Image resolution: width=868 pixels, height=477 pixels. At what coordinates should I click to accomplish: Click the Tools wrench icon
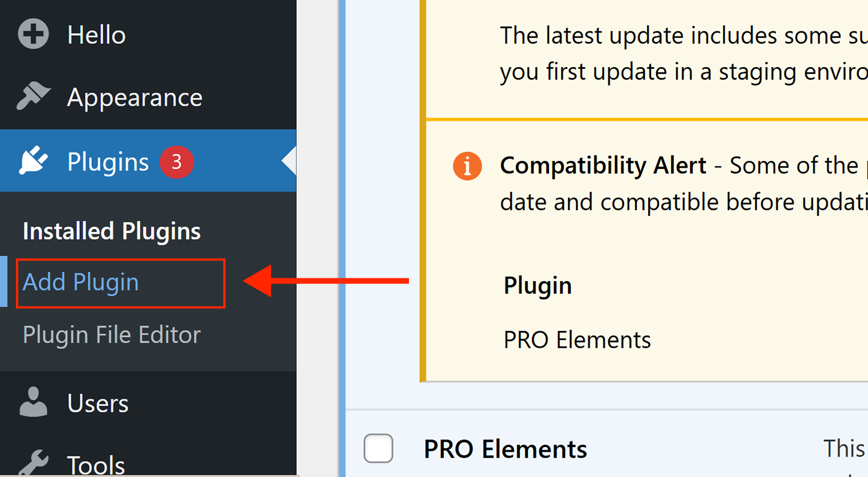pos(33,463)
